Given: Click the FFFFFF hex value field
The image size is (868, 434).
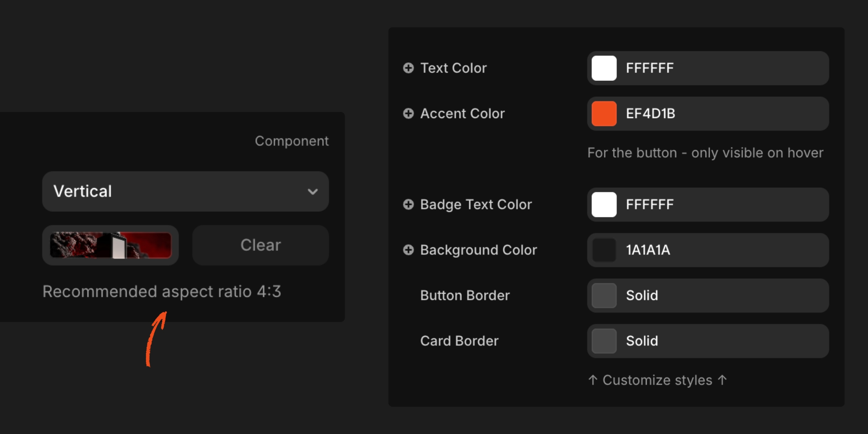Looking at the screenshot, I should pyautogui.click(x=649, y=68).
